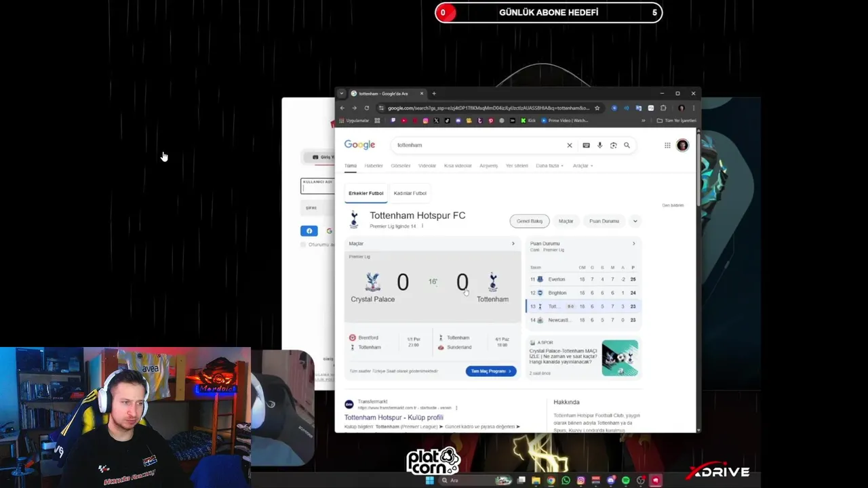Expand the Maçlar card arrow
Screen dimensions: 868x488
513,243
